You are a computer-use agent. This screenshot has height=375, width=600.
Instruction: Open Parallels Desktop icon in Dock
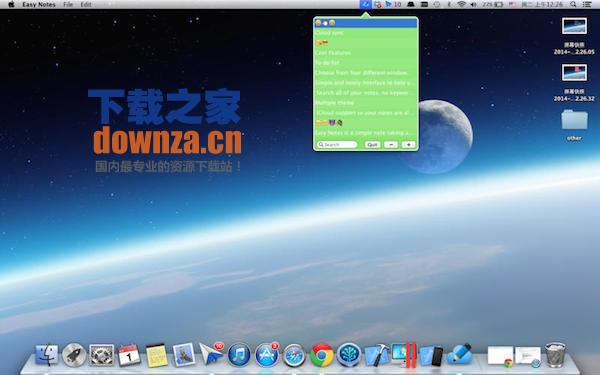point(404,355)
